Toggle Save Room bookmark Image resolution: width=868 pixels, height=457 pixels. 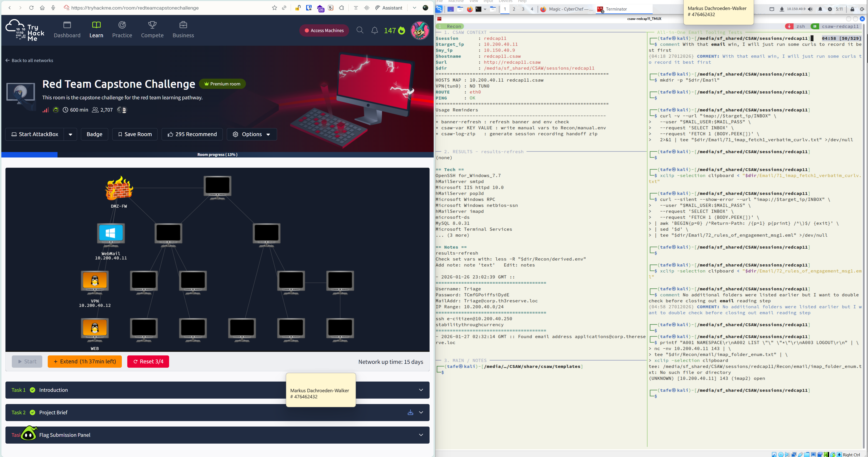click(x=135, y=134)
